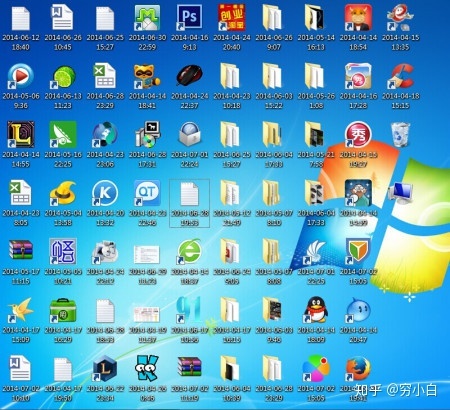
Task: Click the folder label "2014-05-21 7:53"
Action: point(316,159)
